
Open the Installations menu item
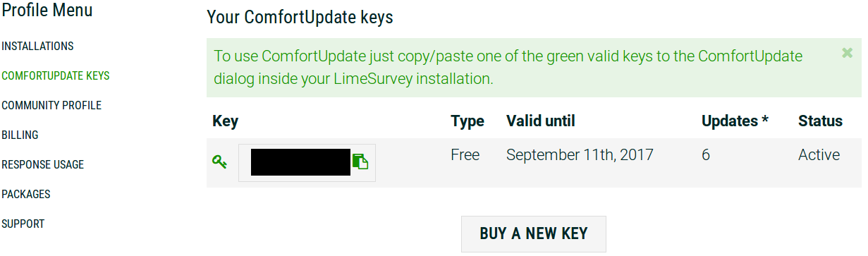click(37, 46)
